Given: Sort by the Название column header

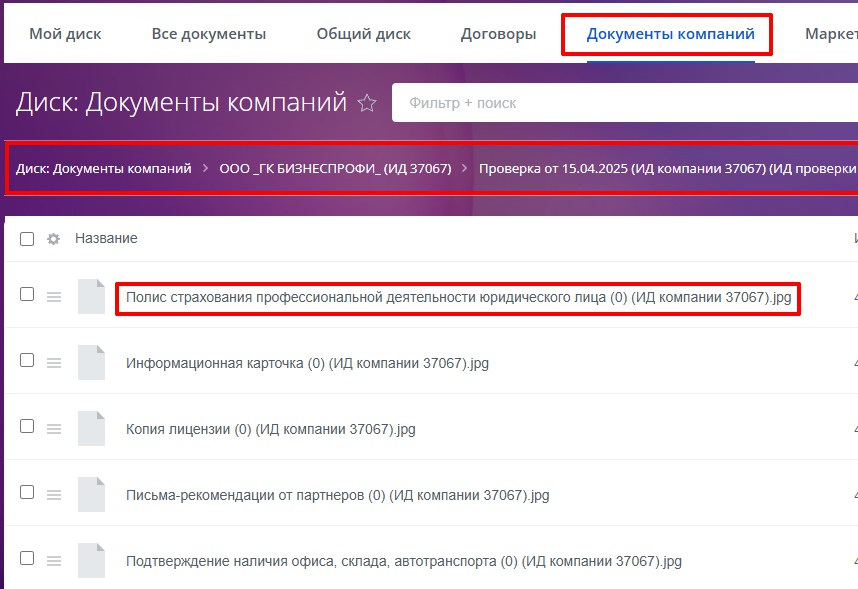Looking at the screenshot, I should (x=106, y=239).
